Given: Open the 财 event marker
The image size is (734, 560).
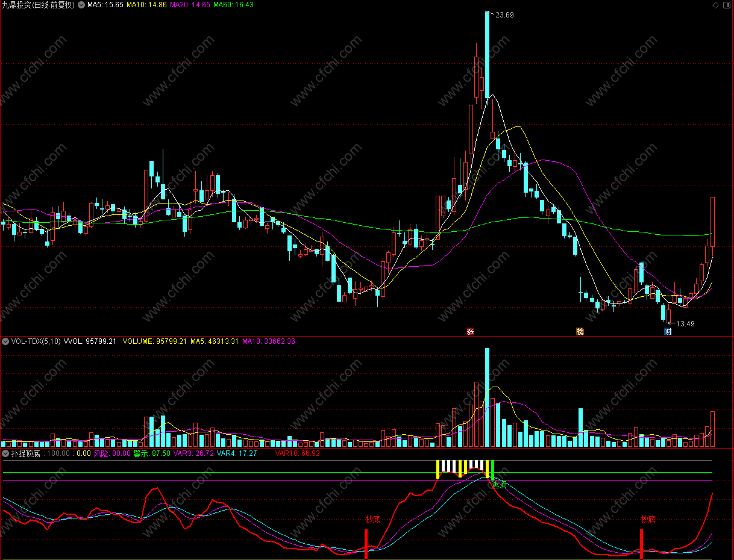Looking at the screenshot, I should (668, 332).
